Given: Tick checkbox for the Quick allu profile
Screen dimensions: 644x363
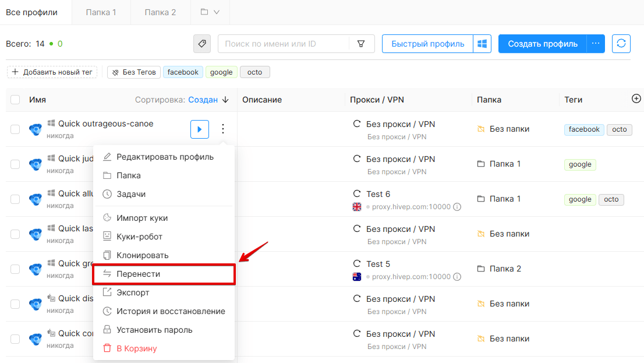Looking at the screenshot, I should [x=15, y=199].
